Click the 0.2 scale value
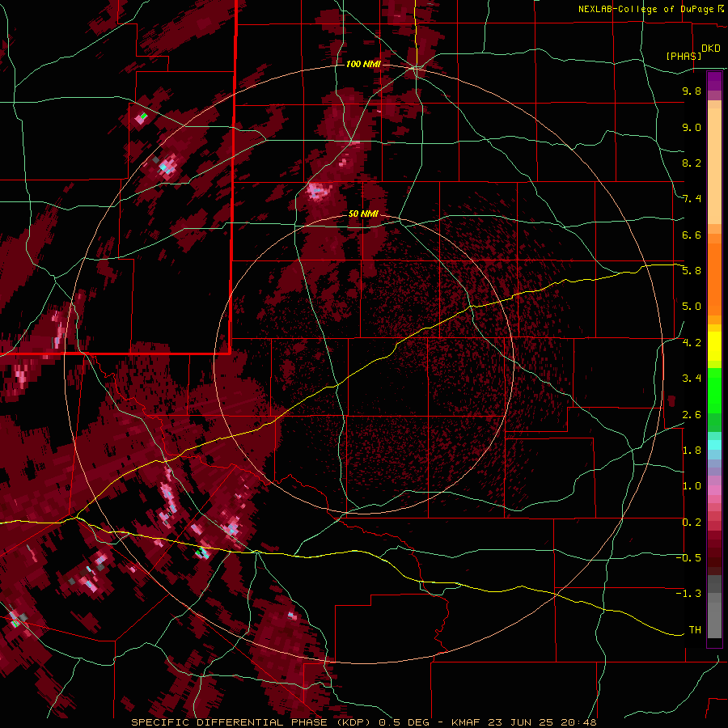 click(692, 523)
